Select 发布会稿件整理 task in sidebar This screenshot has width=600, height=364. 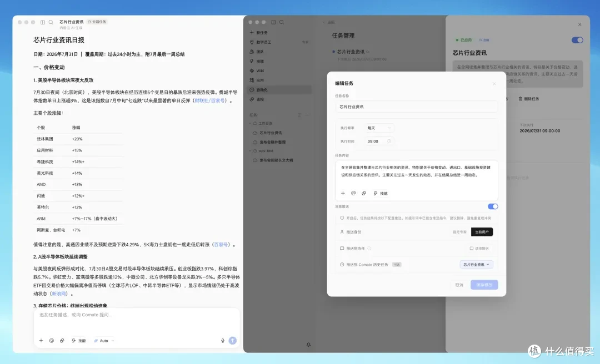point(272,142)
